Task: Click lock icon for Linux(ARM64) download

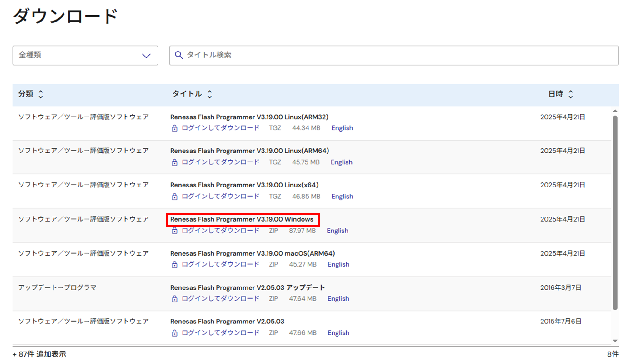Action: (174, 162)
